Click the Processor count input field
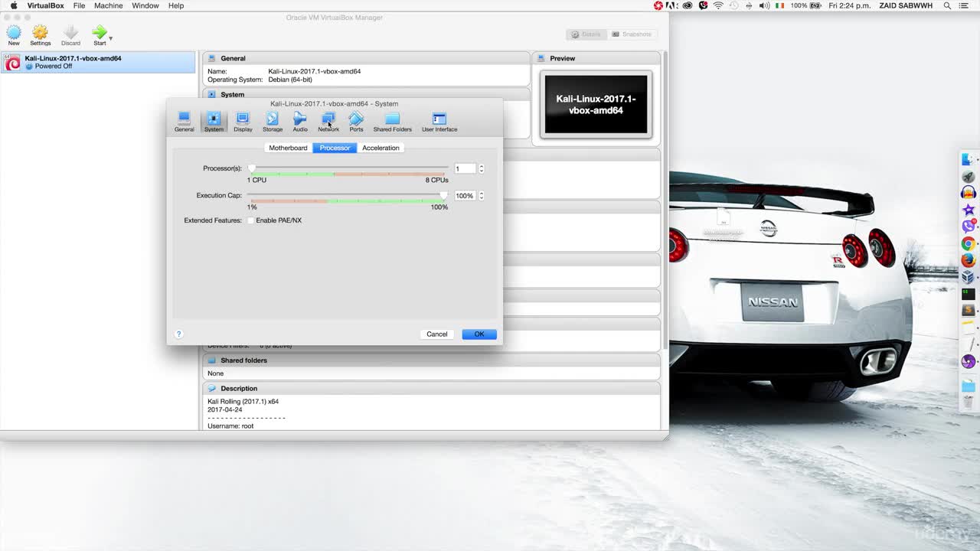 (x=465, y=168)
